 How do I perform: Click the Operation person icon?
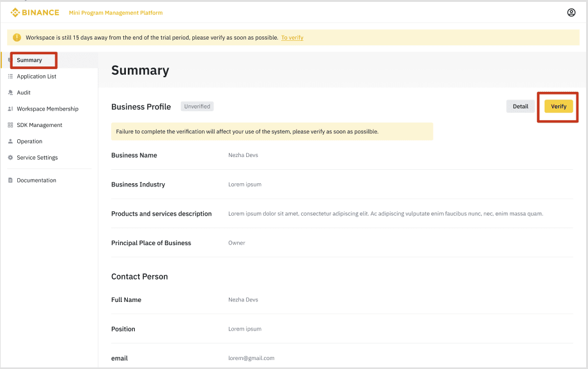click(x=10, y=141)
